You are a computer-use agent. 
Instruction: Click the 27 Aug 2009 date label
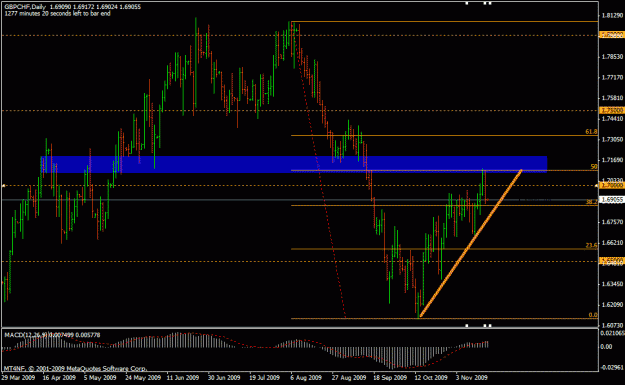click(x=349, y=377)
